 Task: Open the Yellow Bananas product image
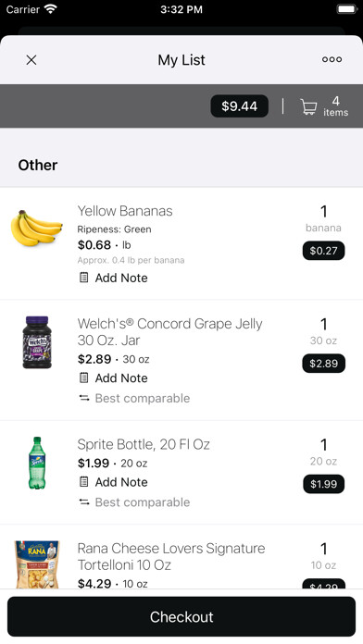[x=37, y=228]
